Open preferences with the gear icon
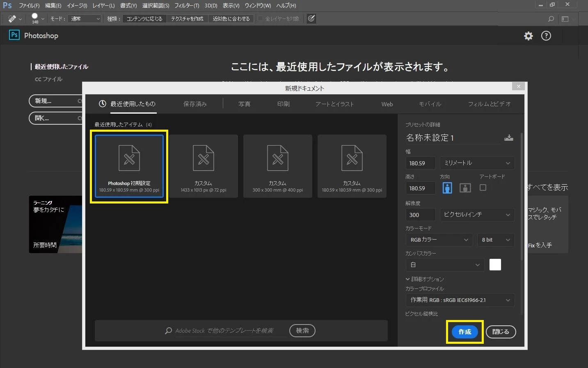The image size is (588, 368). 529,36
